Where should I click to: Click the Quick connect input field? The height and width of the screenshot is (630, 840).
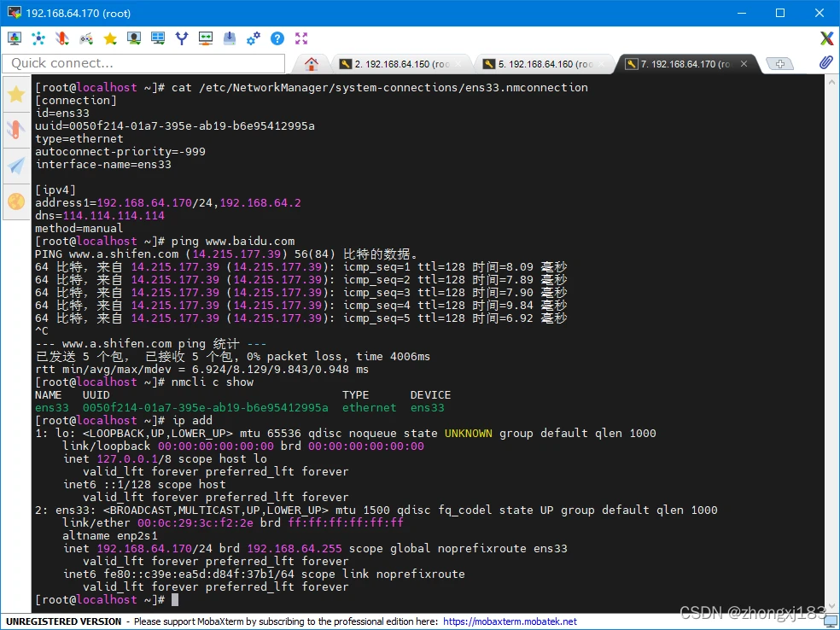(143, 63)
